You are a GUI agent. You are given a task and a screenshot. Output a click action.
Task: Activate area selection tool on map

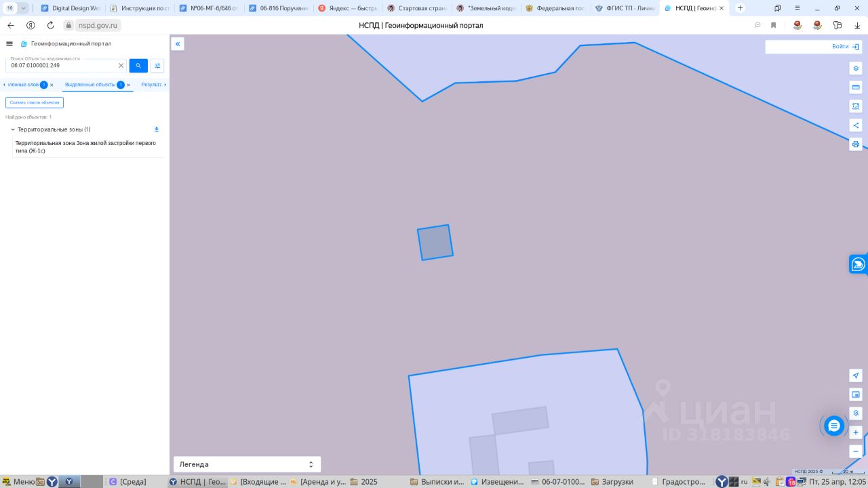click(x=856, y=106)
